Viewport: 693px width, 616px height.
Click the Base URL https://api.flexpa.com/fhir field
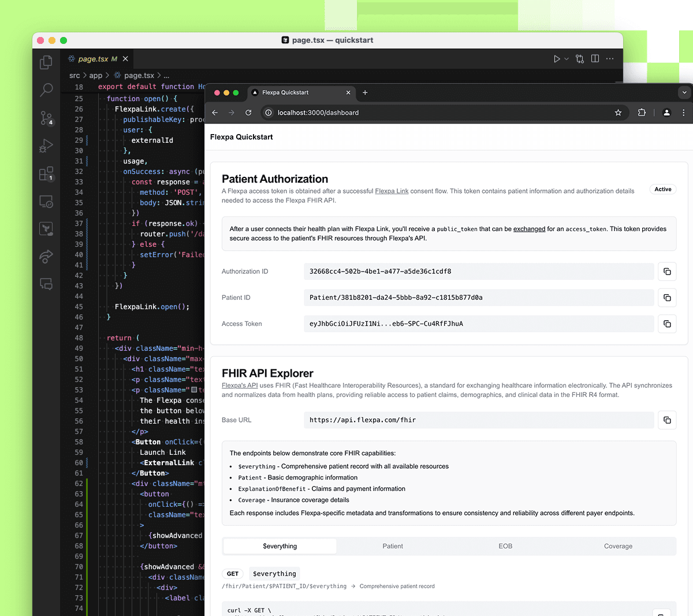[x=479, y=420]
